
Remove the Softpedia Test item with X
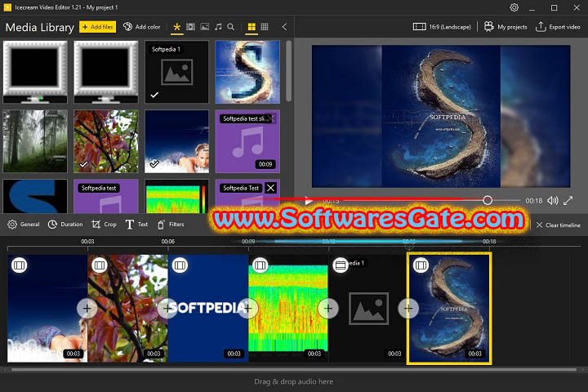coord(270,188)
